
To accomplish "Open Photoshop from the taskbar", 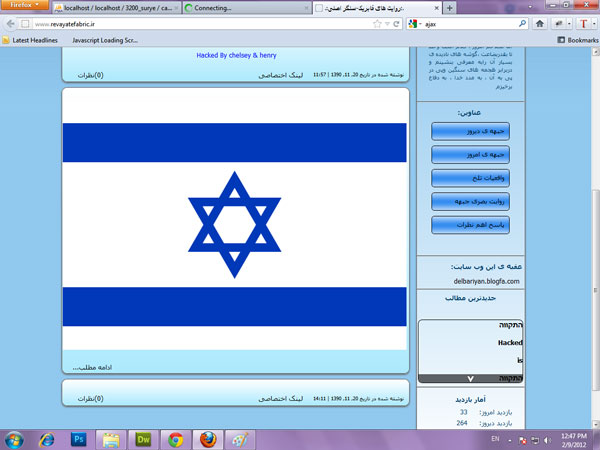I will [79, 439].
